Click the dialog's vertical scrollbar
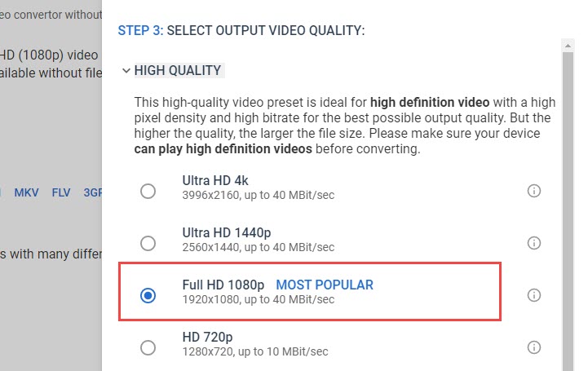This screenshot has width=588, height=371. [567, 204]
